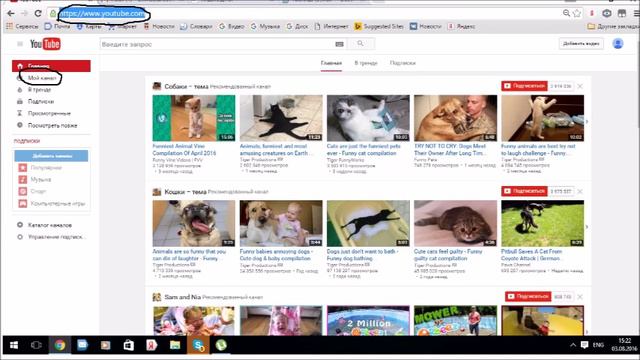
Task: Click the YouTube logo
Action: 45,44
